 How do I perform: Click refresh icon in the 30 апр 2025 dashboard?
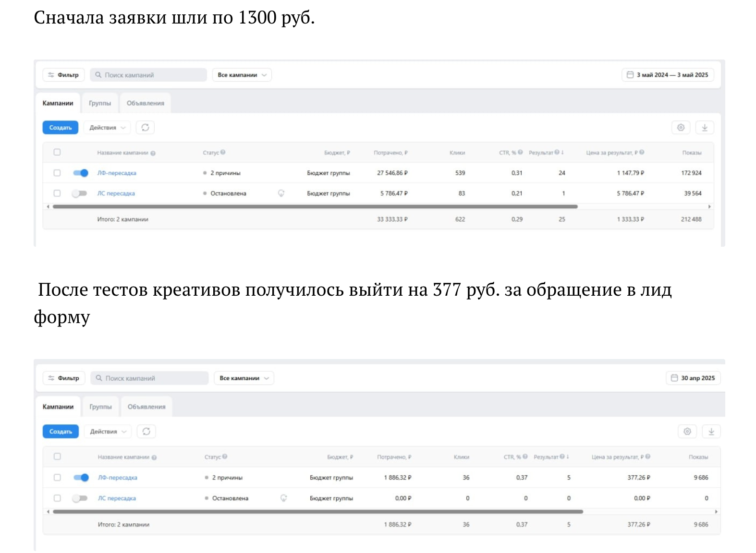pyautogui.click(x=146, y=432)
